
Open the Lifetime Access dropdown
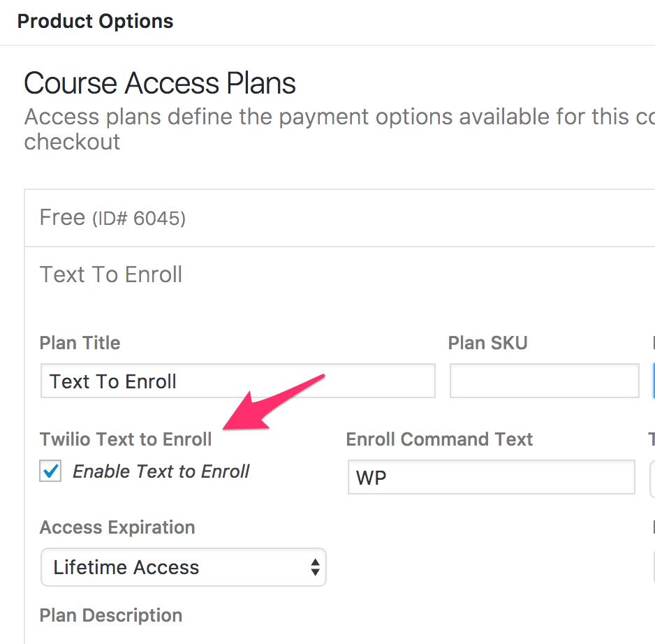click(184, 567)
